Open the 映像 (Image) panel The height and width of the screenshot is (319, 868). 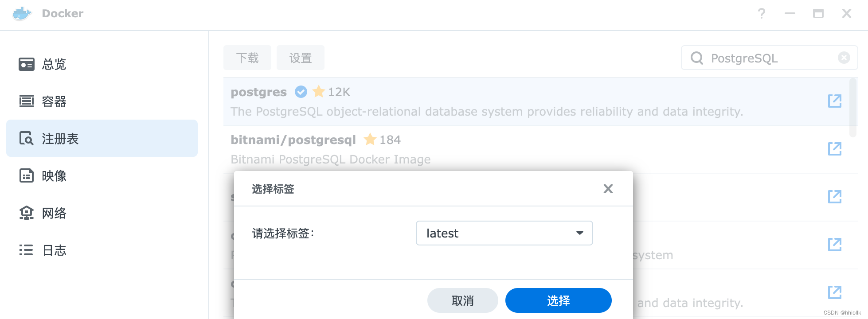(54, 176)
